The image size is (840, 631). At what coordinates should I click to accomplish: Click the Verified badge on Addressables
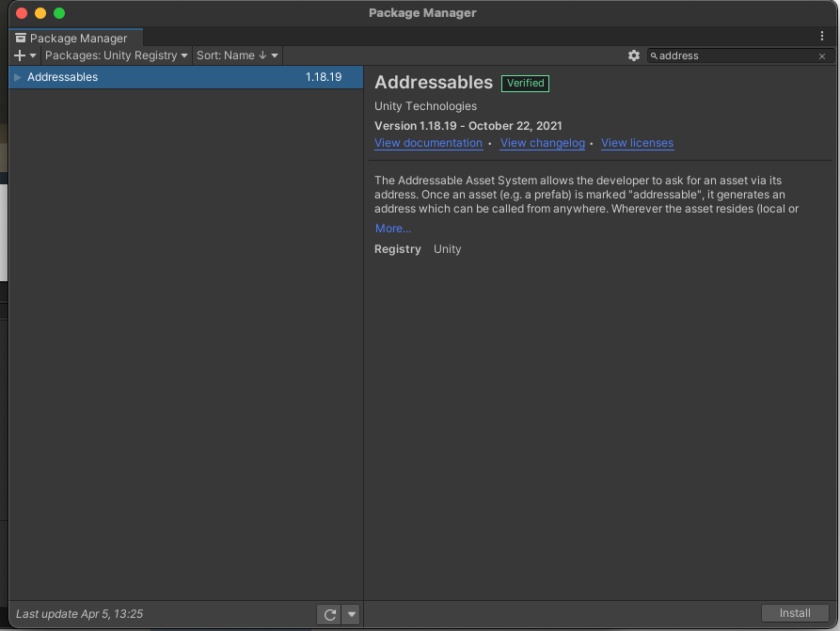[525, 83]
